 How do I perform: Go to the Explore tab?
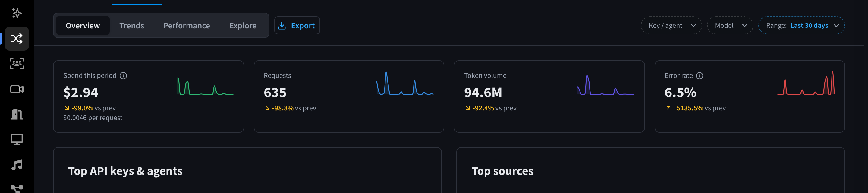point(243,25)
